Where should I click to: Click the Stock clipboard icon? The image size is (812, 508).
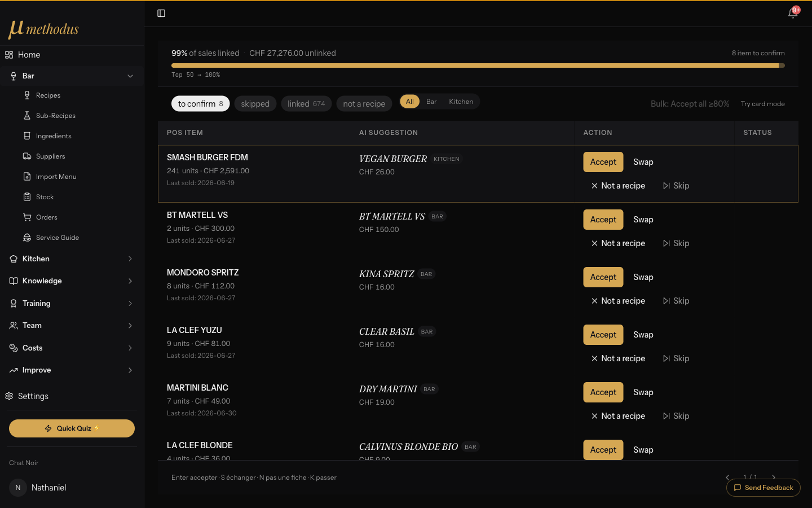point(27,197)
